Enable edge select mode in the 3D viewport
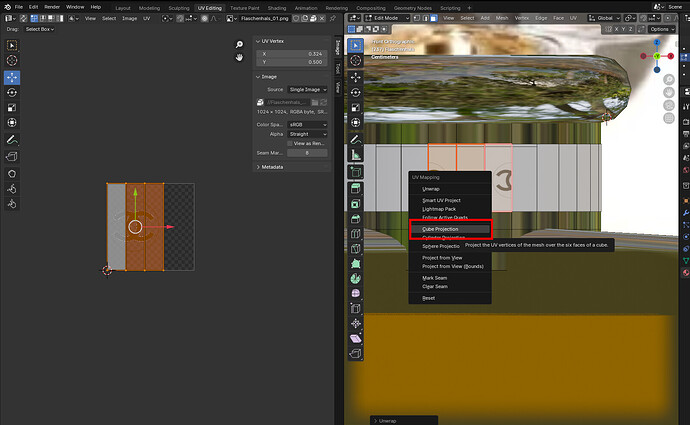The height and width of the screenshot is (425, 690). tap(426, 18)
